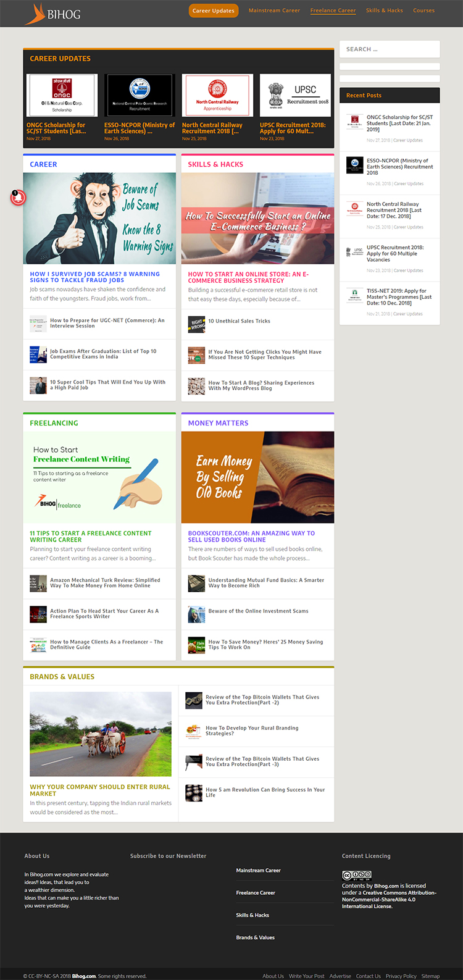Viewport: 463px width, 980px height.
Task: Open the Courses navigation item
Action: coord(423,10)
